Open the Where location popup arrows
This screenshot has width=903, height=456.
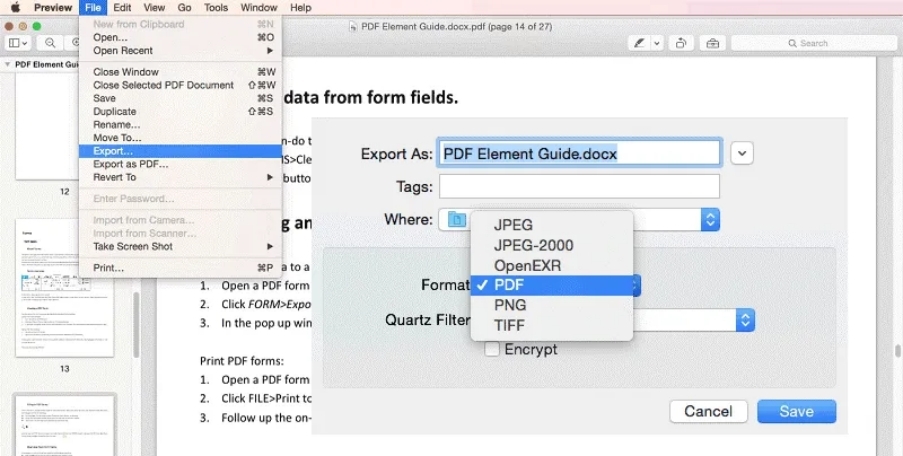coord(710,219)
